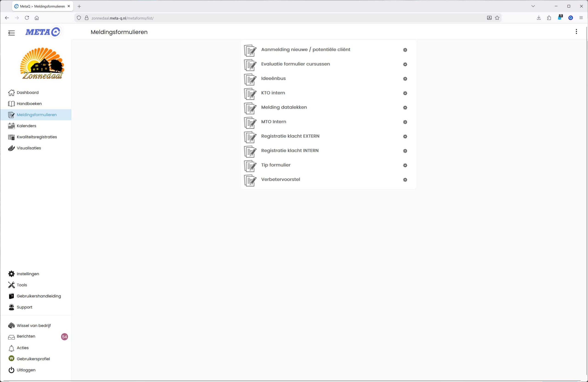This screenshot has height=382, width=588.
Task: Open Instellingen in the sidebar
Action: 28,274
